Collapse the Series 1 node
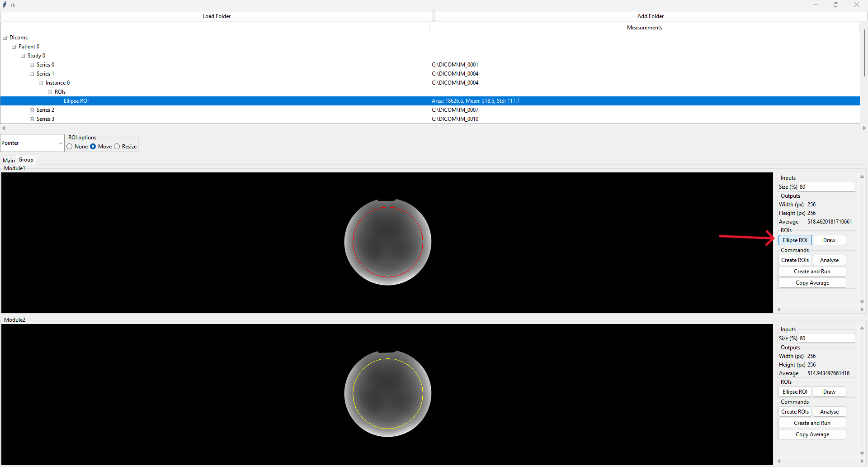Image resolution: width=868 pixels, height=467 pixels. (x=32, y=74)
